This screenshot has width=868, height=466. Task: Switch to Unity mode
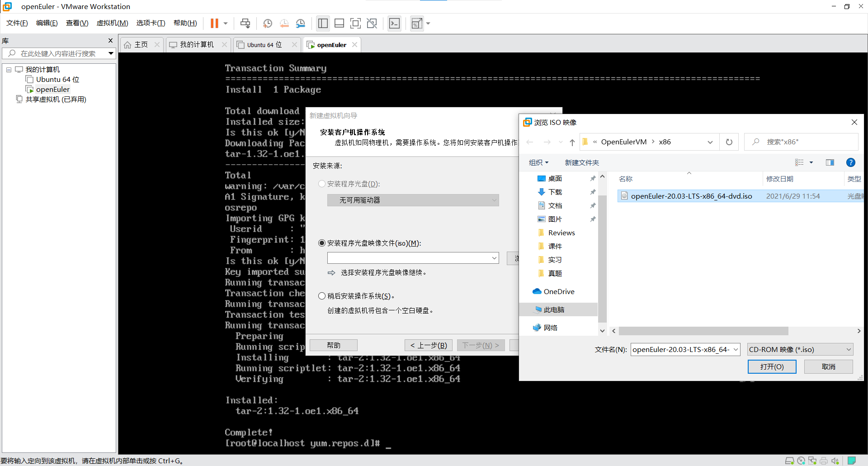click(372, 23)
